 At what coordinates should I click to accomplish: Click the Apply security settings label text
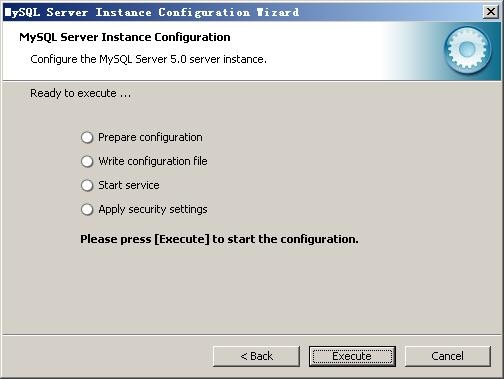click(153, 209)
